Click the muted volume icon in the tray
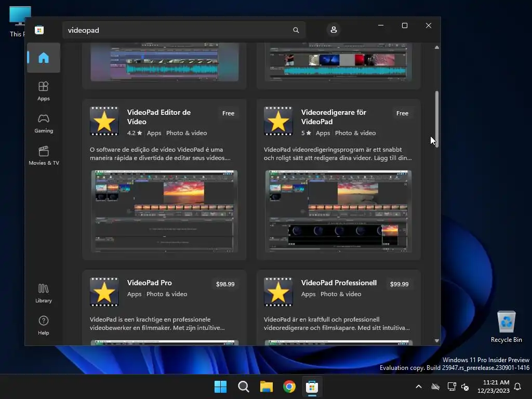 [x=465, y=387]
